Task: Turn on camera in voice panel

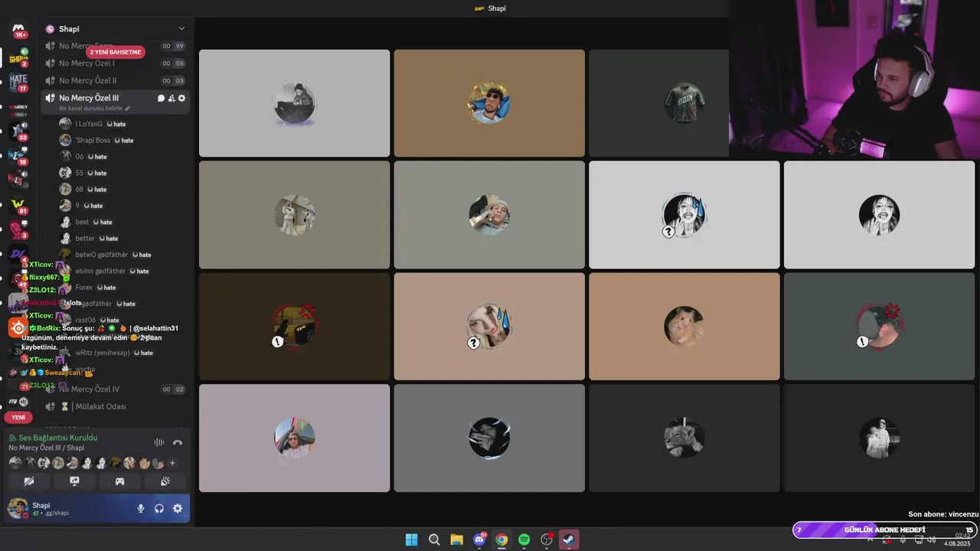Action: 29,481
